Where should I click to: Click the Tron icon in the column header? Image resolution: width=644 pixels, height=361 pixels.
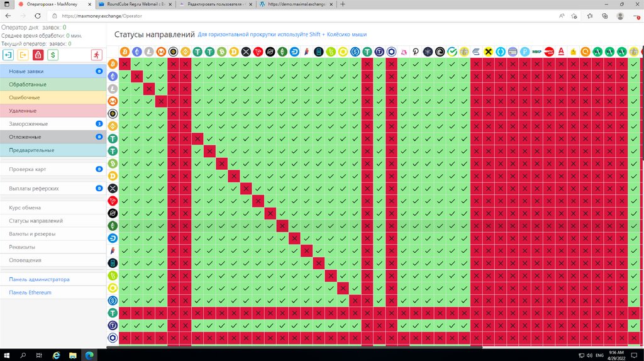point(258,52)
